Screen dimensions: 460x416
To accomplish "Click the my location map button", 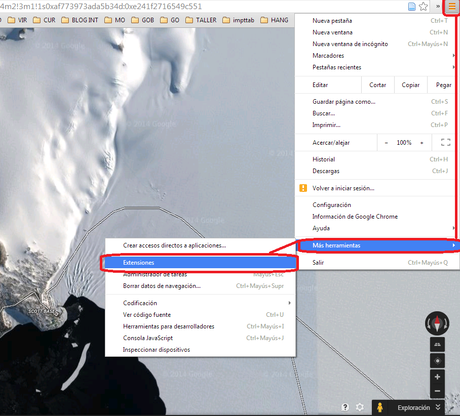I will point(437,361).
